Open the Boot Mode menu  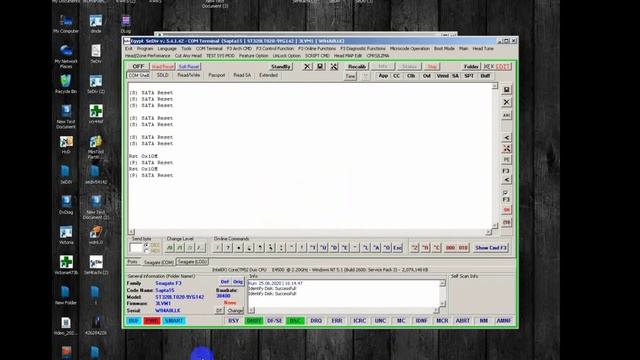pos(444,49)
